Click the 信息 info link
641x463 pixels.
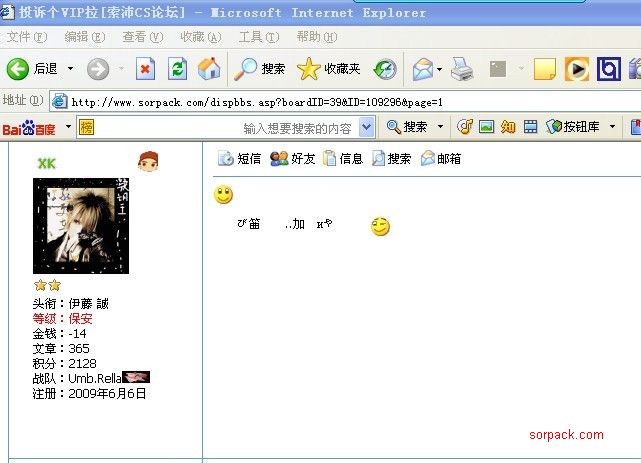pyautogui.click(x=343, y=158)
